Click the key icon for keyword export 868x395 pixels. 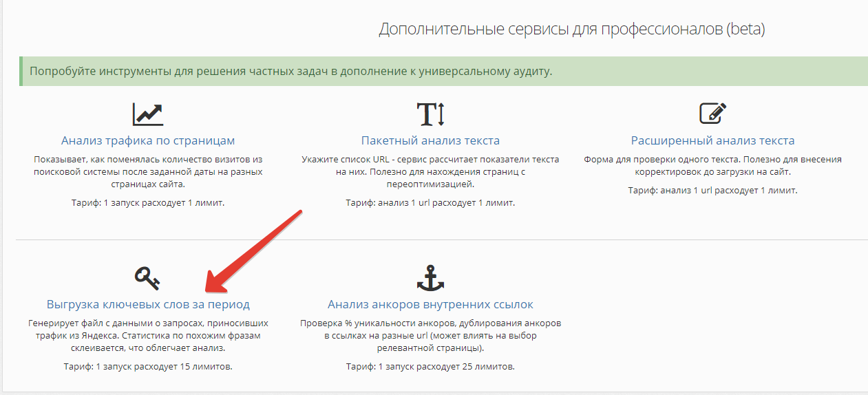[x=147, y=277]
